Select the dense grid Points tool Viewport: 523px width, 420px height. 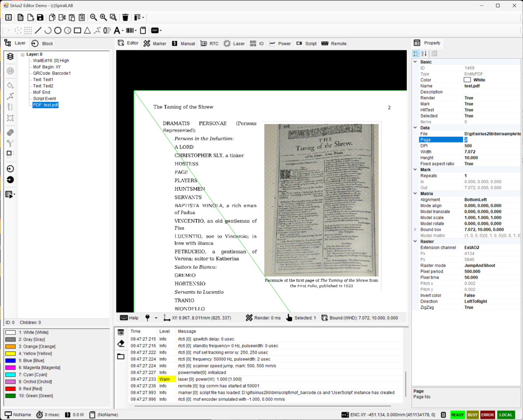pyautogui.click(x=28, y=30)
